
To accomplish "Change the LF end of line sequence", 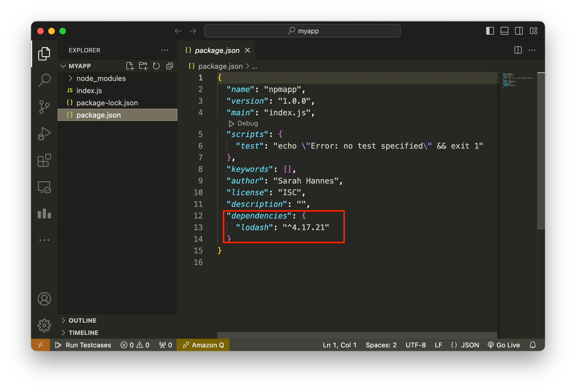I will tap(439, 345).
